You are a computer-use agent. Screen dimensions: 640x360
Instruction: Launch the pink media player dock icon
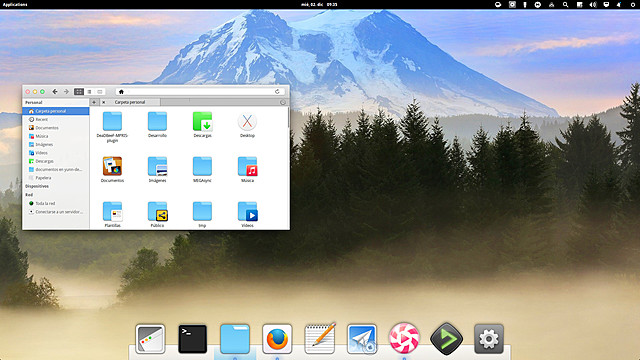(404, 338)
